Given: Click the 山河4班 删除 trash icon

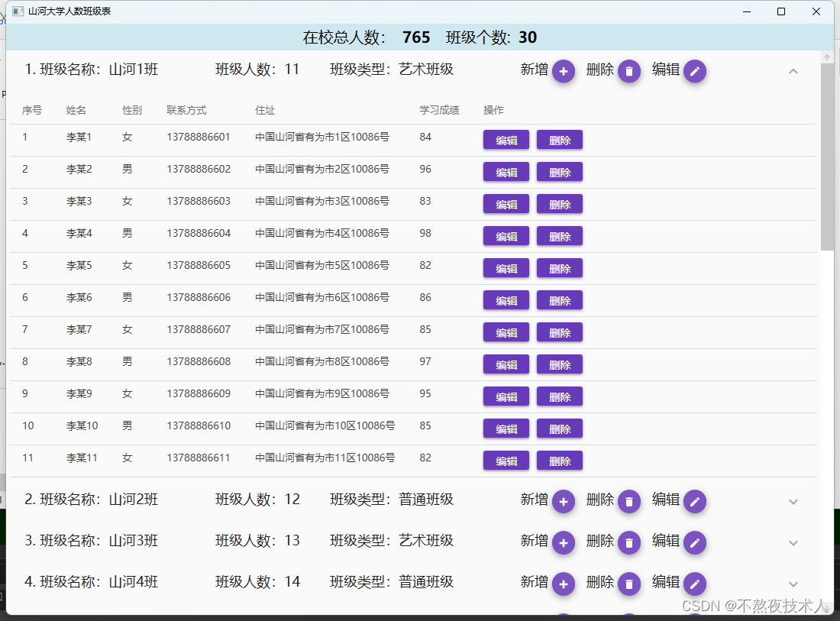Looking at the screenshot, I should pos(629,584).
